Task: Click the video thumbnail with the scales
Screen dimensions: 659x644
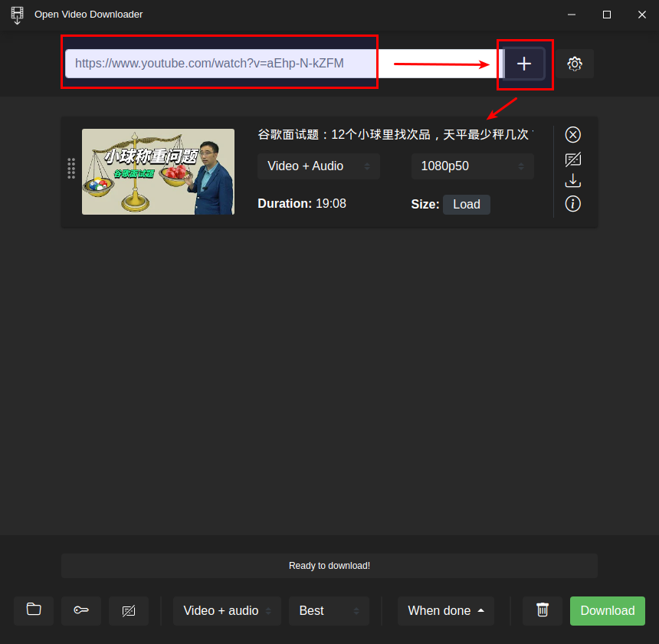Action: (158, 172)
